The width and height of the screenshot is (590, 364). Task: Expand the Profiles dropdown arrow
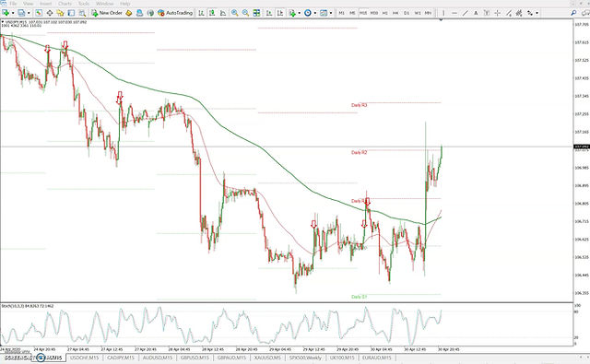pyautogui.click(x=29, y=13)
